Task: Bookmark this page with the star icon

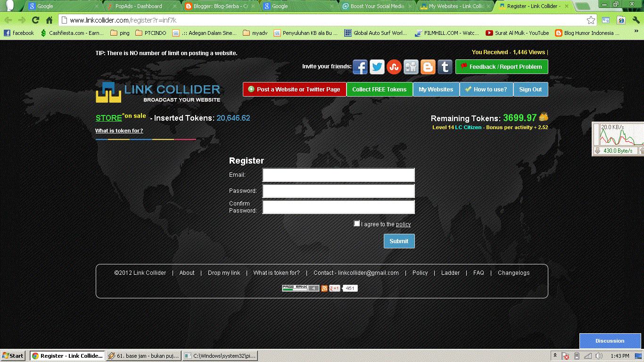Action: pos(591,20)
